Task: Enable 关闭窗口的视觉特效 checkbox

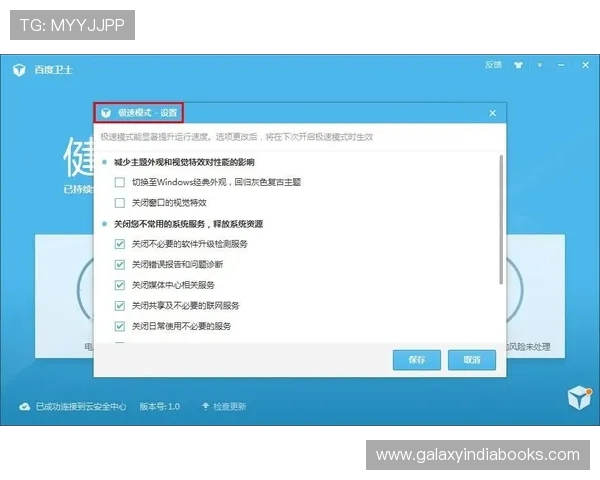Action: tap(120, 202)
